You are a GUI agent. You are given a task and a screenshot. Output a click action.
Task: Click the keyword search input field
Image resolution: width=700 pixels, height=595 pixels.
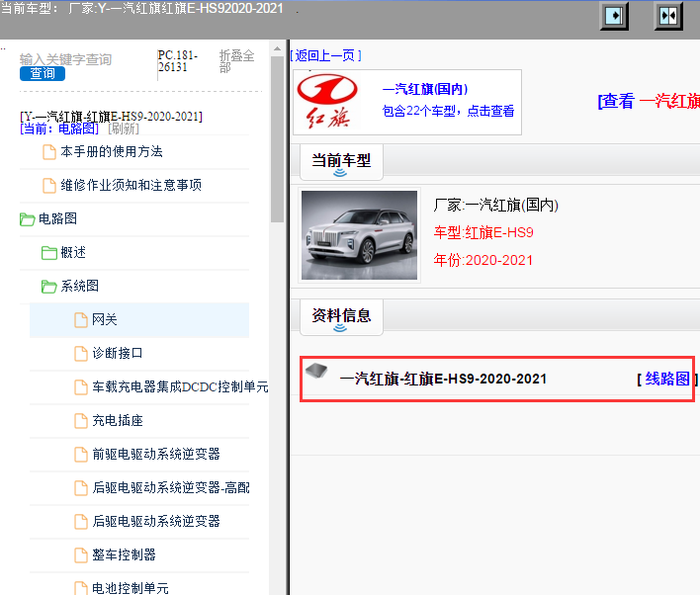[65, 59]
